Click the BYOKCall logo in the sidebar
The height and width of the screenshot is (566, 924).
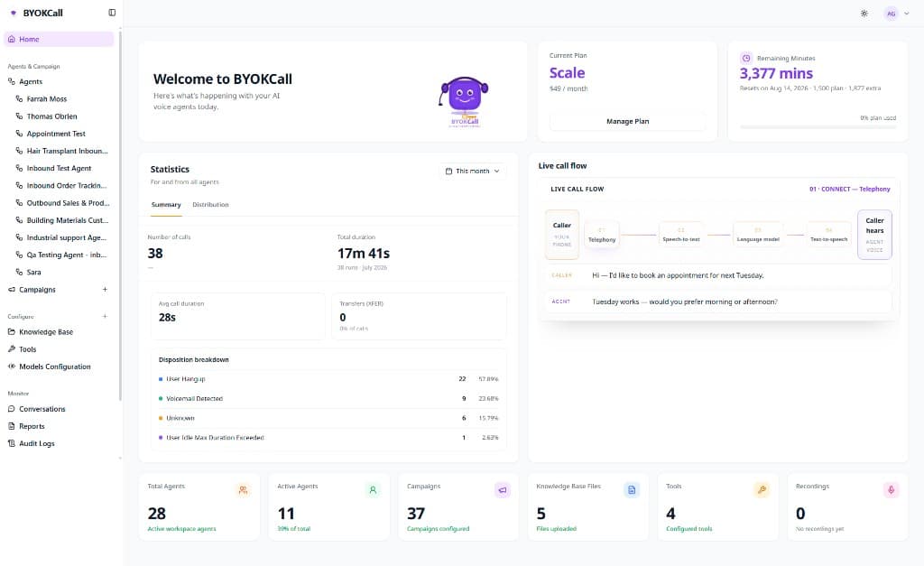pos(36,13)
